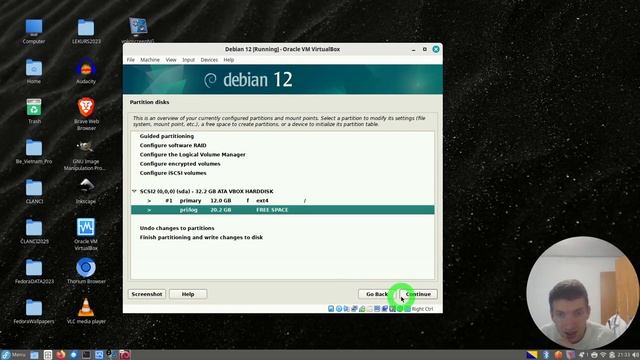
Task: Open the File menu in VirtualBox
Action: tap(131, 60)
